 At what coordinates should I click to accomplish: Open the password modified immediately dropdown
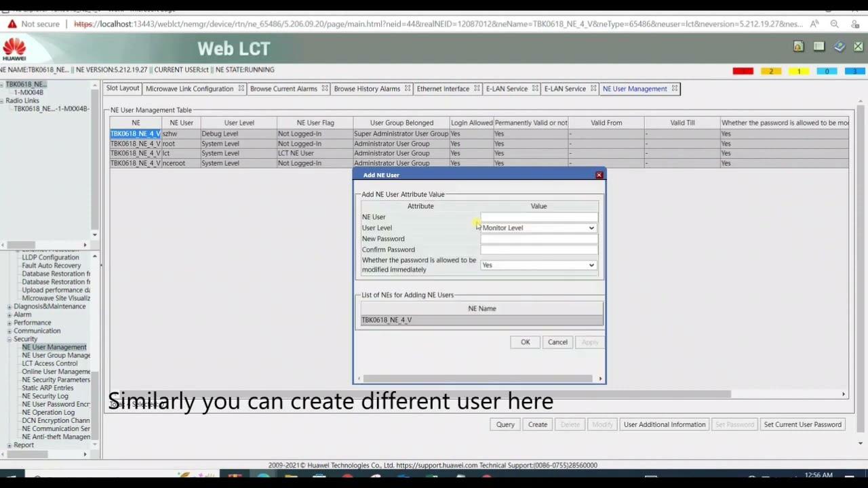click(538, 265)
